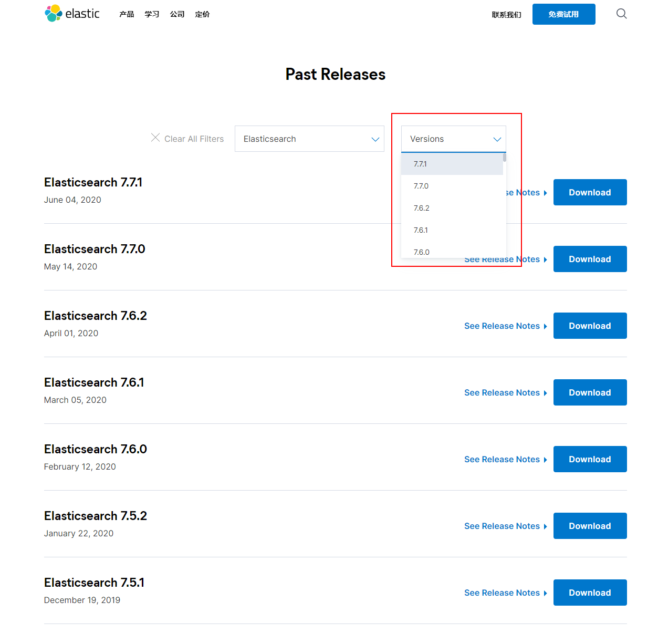Open the 联系我们 link
The image size is (658, 644).
[506, 15]
